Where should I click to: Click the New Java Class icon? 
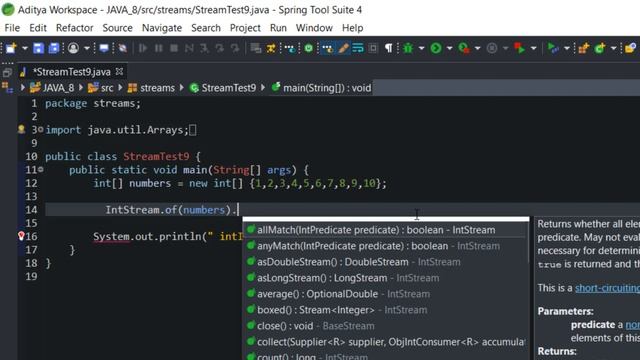point(600,48)
